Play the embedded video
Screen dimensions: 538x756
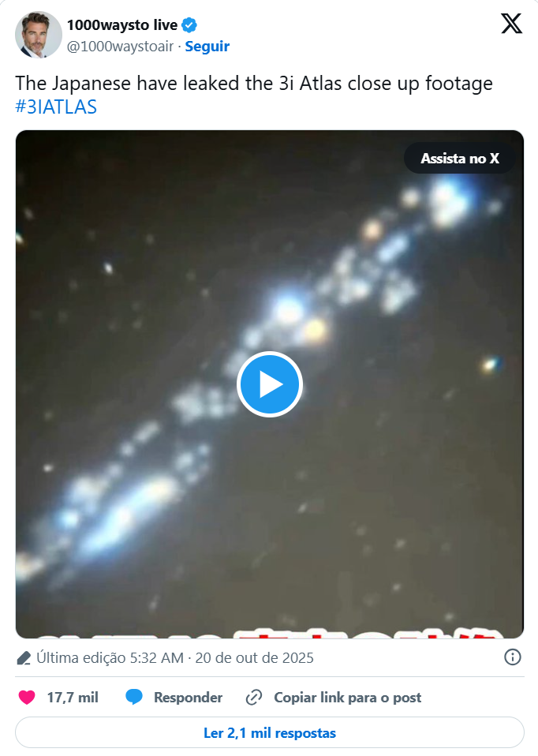coord(270,384)
